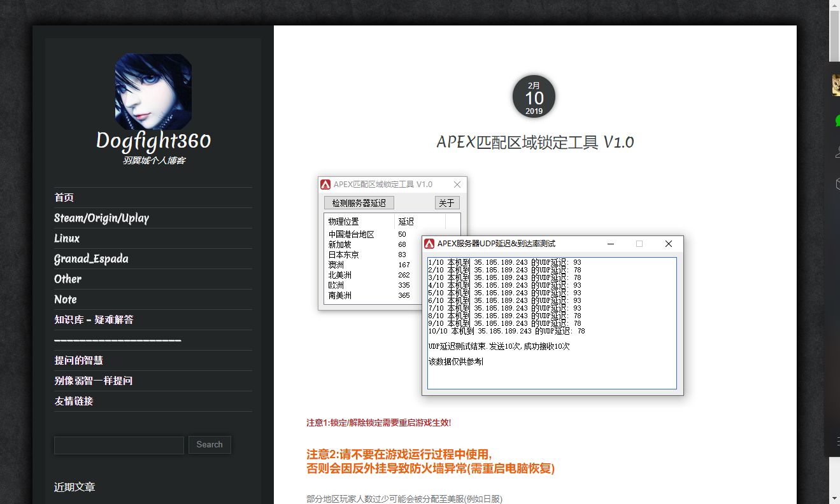Go to the 首页 menu item
Image resolution: width=840 pixels, height=504 pixels.
click(x=64, y=198)
